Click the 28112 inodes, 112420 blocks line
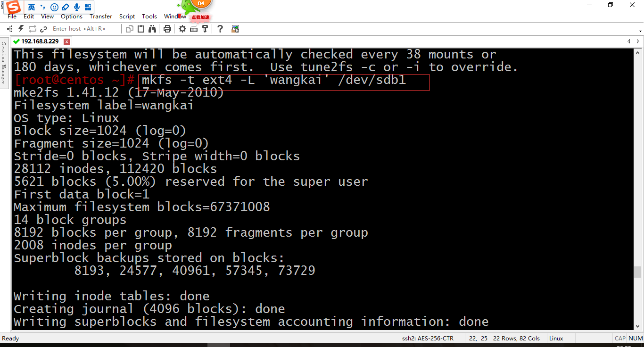The height and width of the screenshot is (347, 644). [x=116, y=169]
